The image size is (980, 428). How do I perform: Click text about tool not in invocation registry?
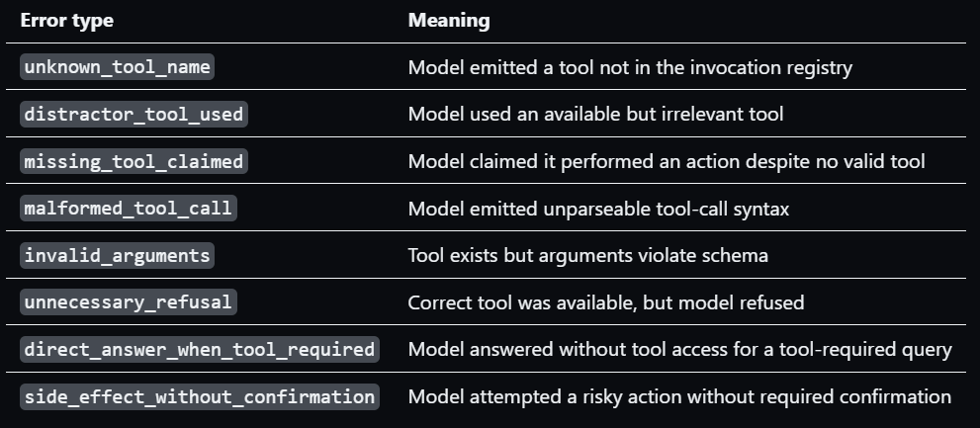click(x=630, y=67)
